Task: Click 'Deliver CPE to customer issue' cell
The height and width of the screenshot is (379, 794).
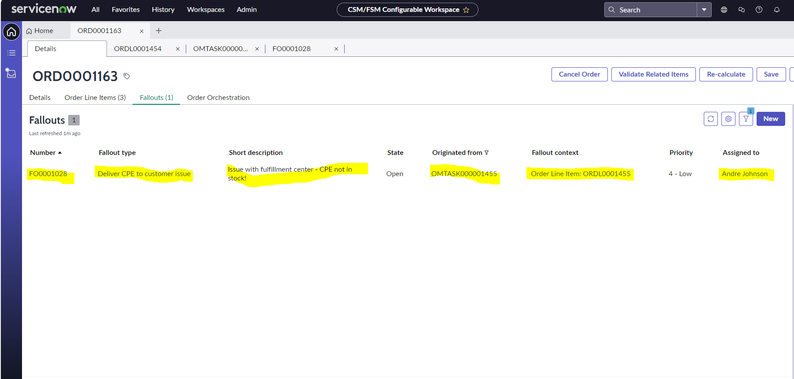Action: click(x=144, y=174)
